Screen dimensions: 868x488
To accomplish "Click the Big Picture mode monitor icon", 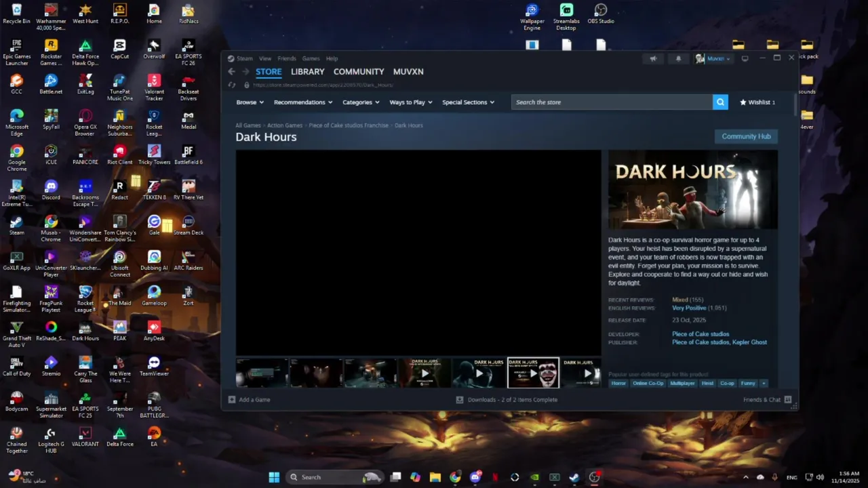I will (x=745, y=59).
